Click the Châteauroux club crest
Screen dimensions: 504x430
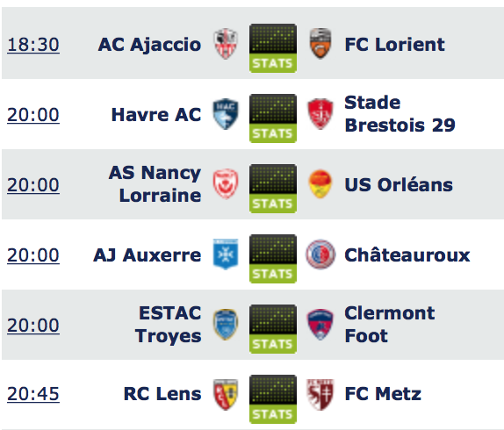320,254
